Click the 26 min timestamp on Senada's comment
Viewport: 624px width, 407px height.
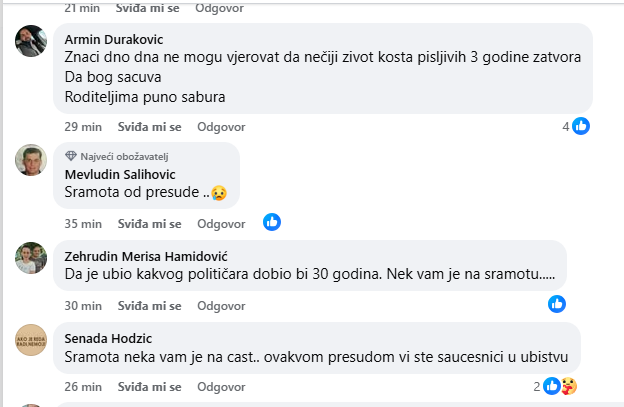pos(84,386)
